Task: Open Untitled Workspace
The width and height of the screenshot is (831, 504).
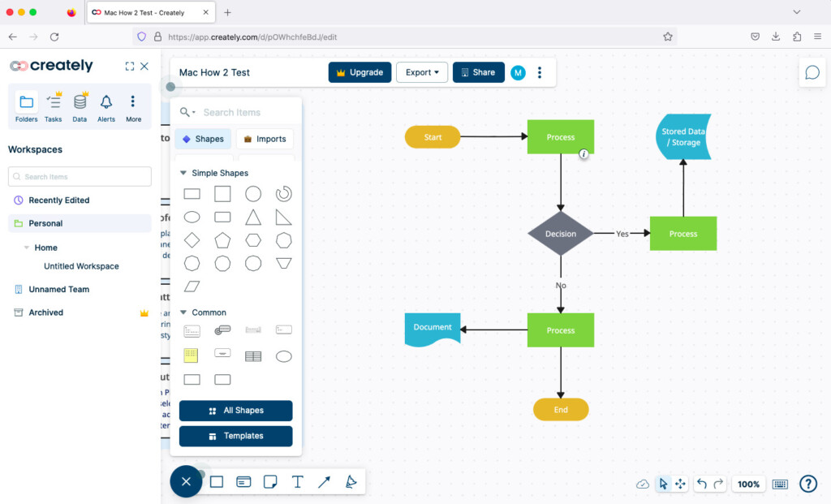Action: point(81,266)
